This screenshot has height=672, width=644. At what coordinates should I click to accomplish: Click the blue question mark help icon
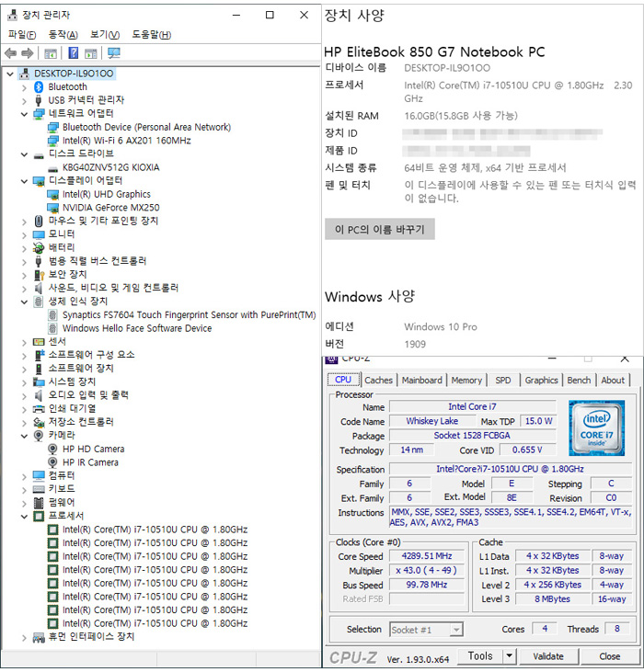pos(74,53)
